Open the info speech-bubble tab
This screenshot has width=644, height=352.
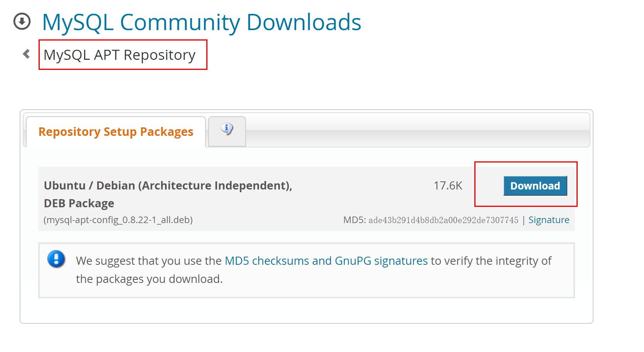point(227,131)
